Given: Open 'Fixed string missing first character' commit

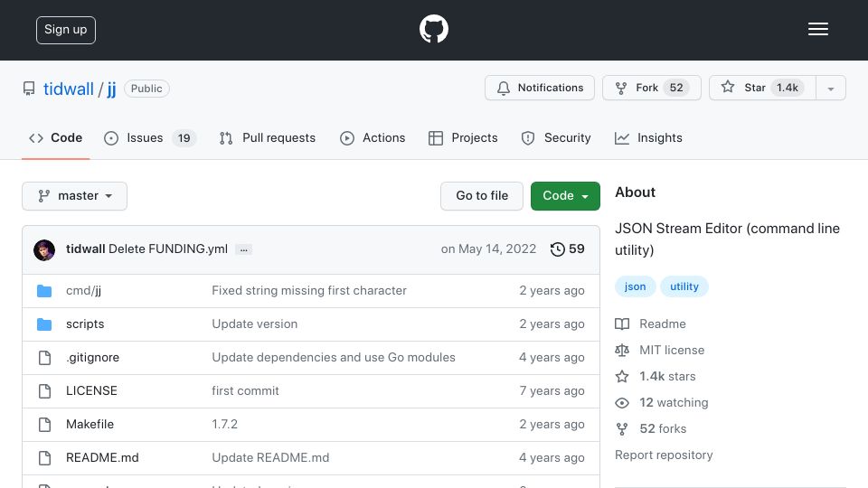Looking at the screenshot, I should click(x=309, y=291).
